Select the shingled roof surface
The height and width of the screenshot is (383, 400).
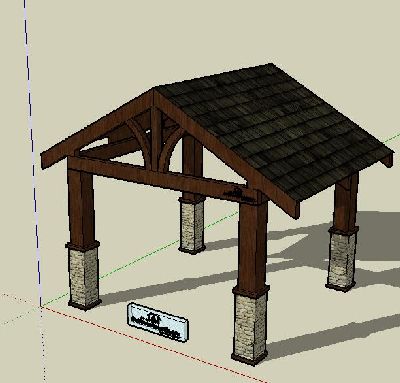(273, 133)
